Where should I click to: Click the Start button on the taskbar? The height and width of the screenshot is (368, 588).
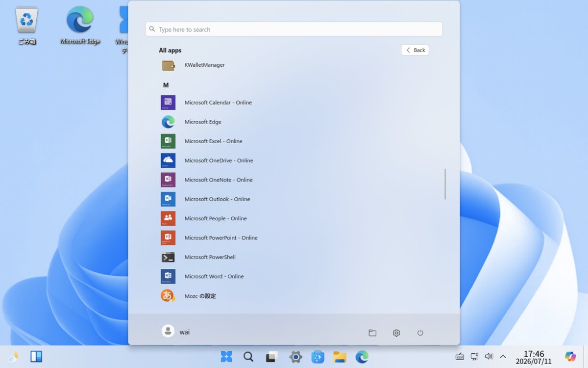(x=226, y=357)
